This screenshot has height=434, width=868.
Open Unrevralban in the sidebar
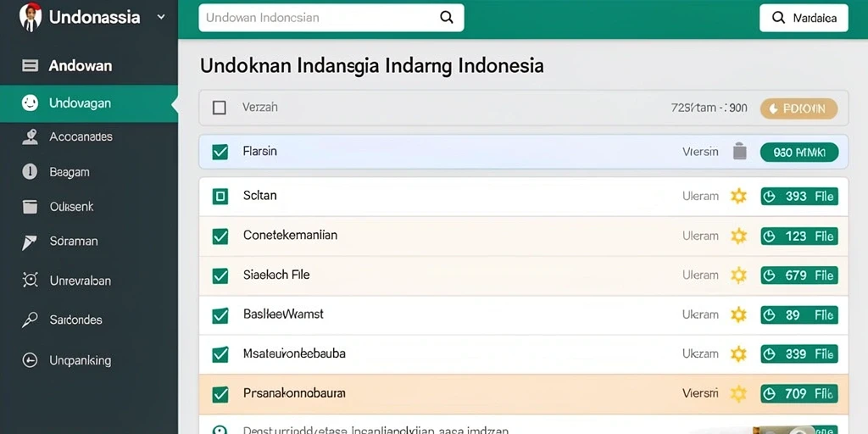(81, 281)
